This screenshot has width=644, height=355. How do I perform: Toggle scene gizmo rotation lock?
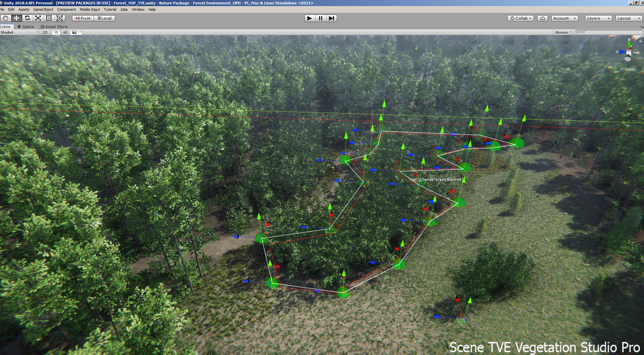[x=640, y=41]
